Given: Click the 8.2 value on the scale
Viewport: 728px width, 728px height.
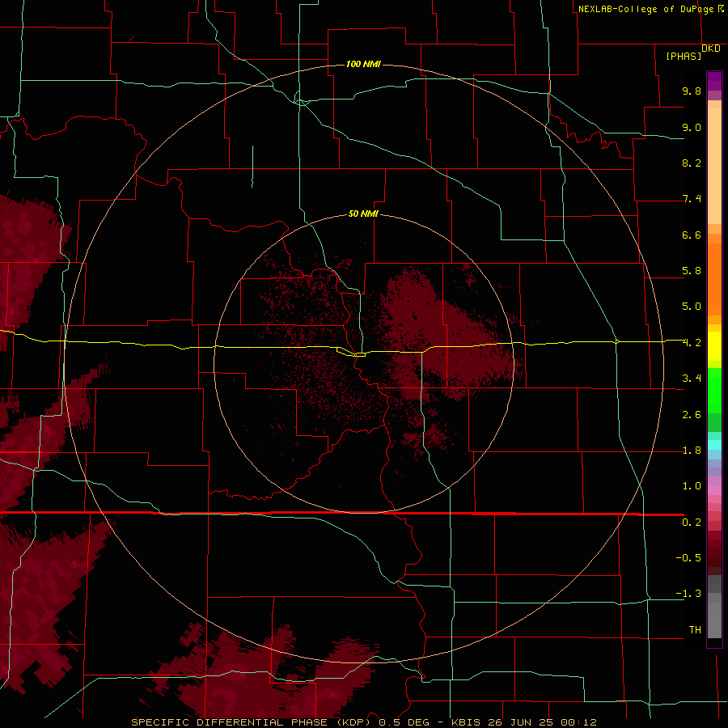Looking at the screenshot, I should tap(692, 163).
